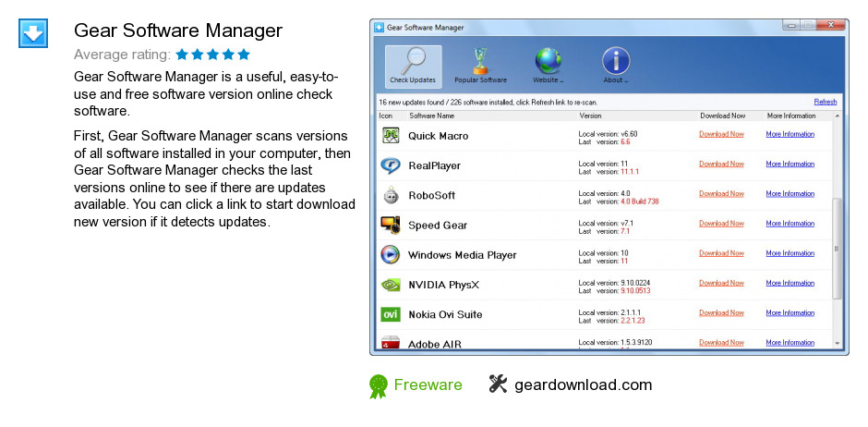Click the geardownload.com link
This screenshot has height=427, width=868.
[583, 384]
